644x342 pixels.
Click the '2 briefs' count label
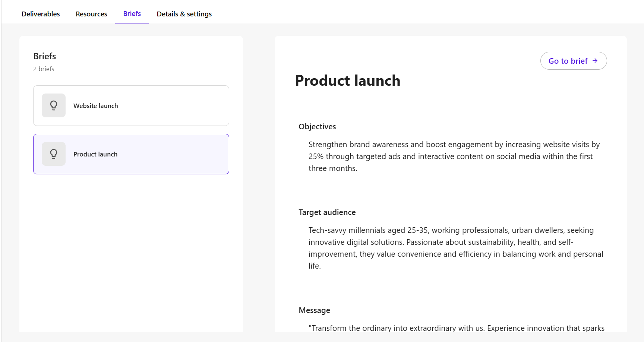44,69
